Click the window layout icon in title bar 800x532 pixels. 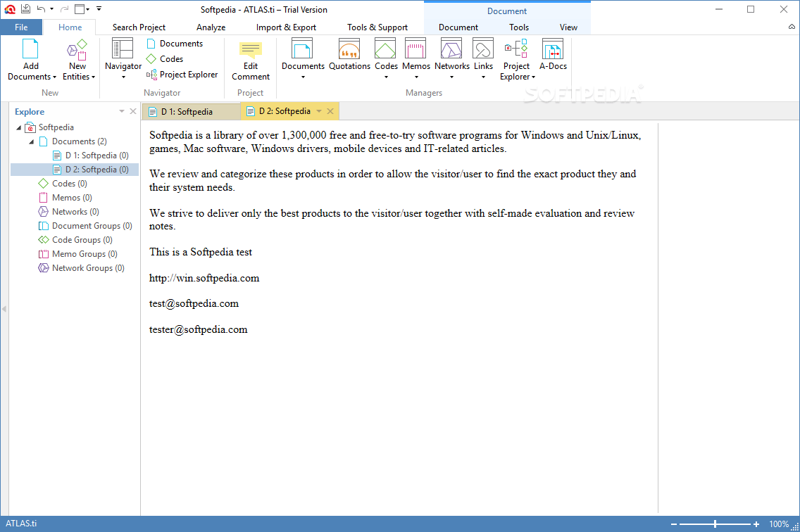pos(79,9)
